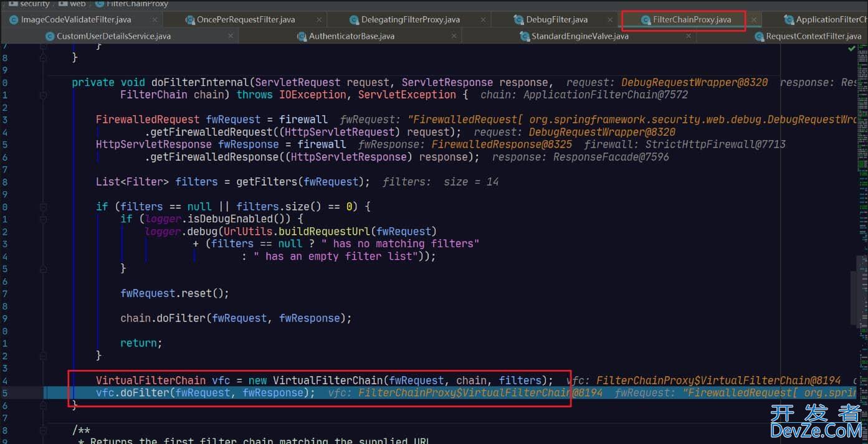Click the 'return;' statement
This screenshot has height=444, width=868.
tap(141, 343)
